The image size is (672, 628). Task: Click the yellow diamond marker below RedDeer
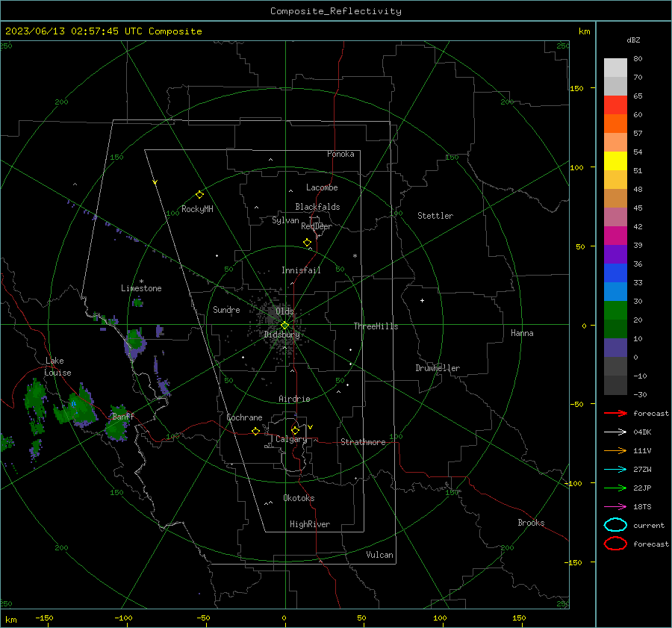coord(307,243)
